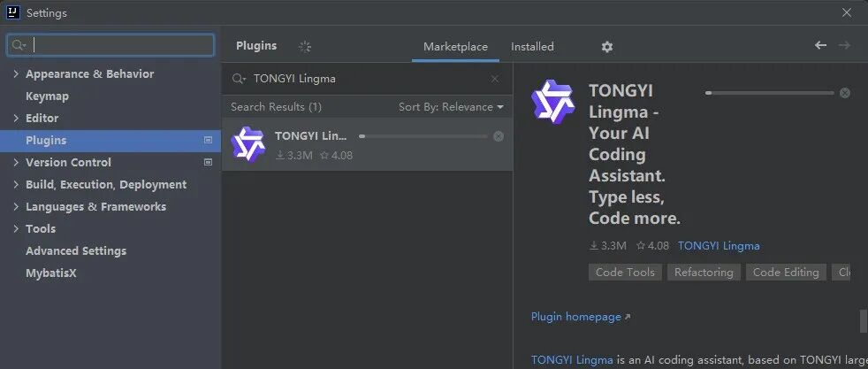Cancel install in the search result row
Viewport: 868px width, 369px height.
click(x=499, y=136)
